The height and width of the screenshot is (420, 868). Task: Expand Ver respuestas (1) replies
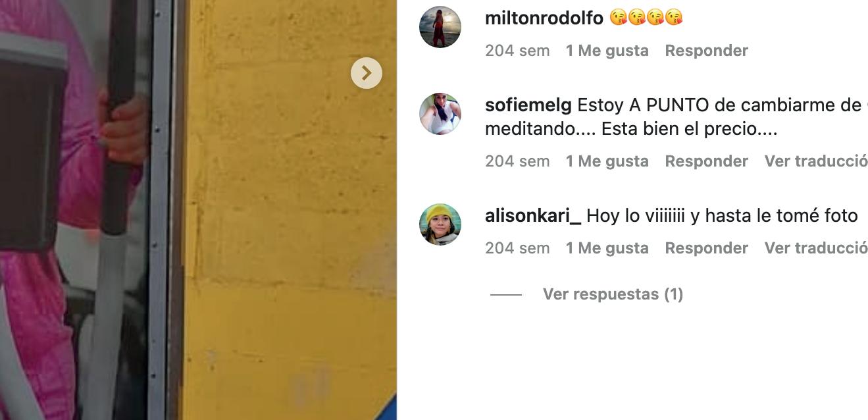pos(613,294)
